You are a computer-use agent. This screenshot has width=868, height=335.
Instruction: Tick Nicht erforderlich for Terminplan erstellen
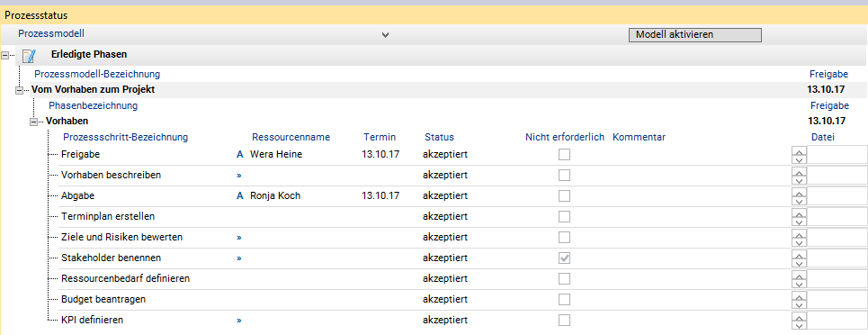(564, 216)
